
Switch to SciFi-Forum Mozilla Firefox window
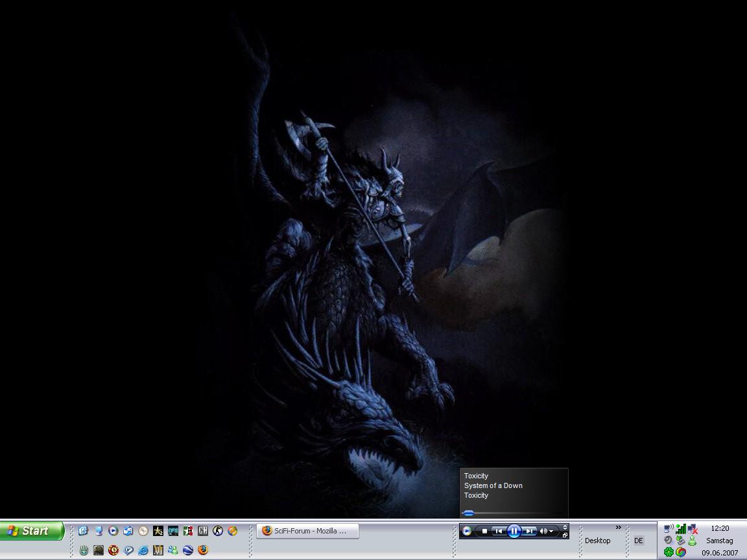coord(307,531)
